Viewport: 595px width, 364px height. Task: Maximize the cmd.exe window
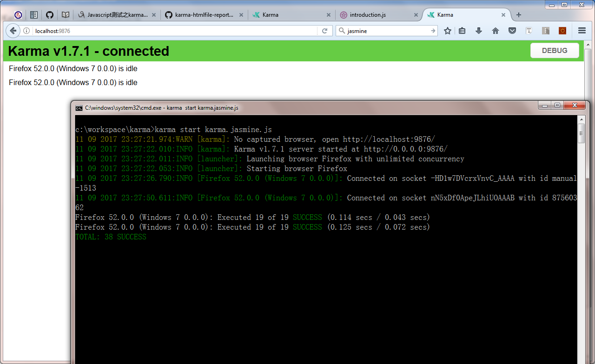pos(557,105)
